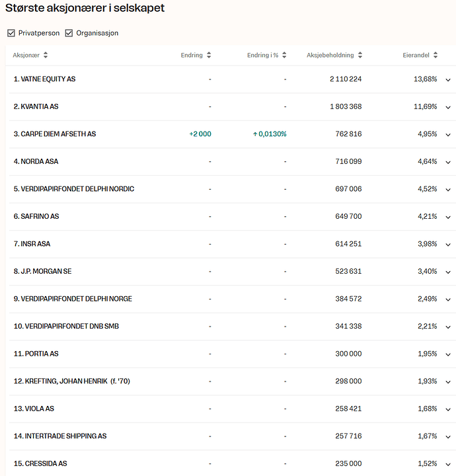Screen dimensions: 456x476
Task: Expand the VIOLA AS row chevron
Action: [448, 409]
